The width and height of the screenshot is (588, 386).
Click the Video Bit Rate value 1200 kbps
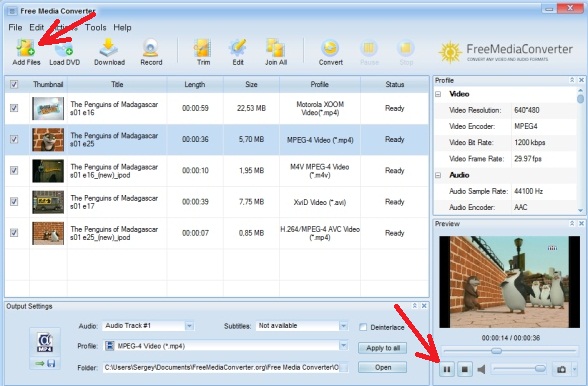pyautogui.click(x=530, y=143)
